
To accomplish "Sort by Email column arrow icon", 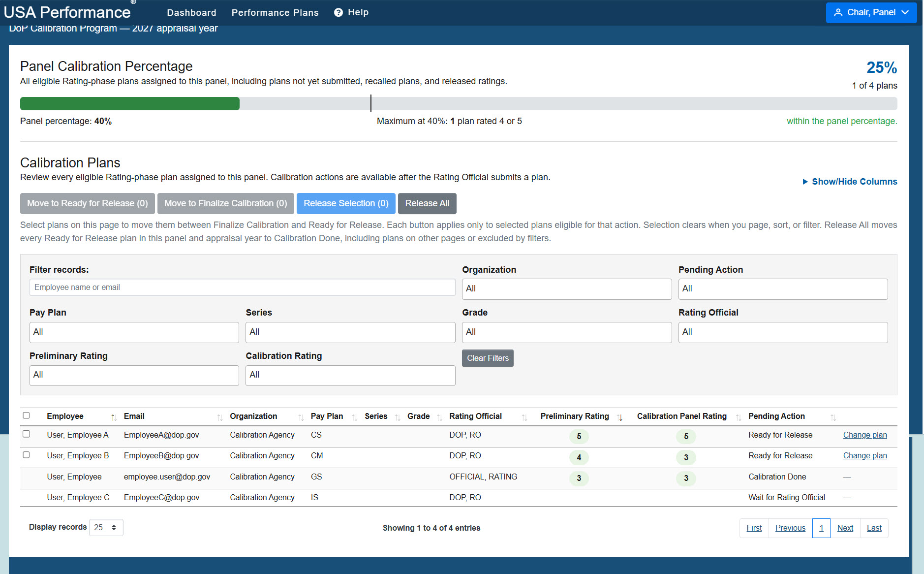I will [x=219, y=417].
